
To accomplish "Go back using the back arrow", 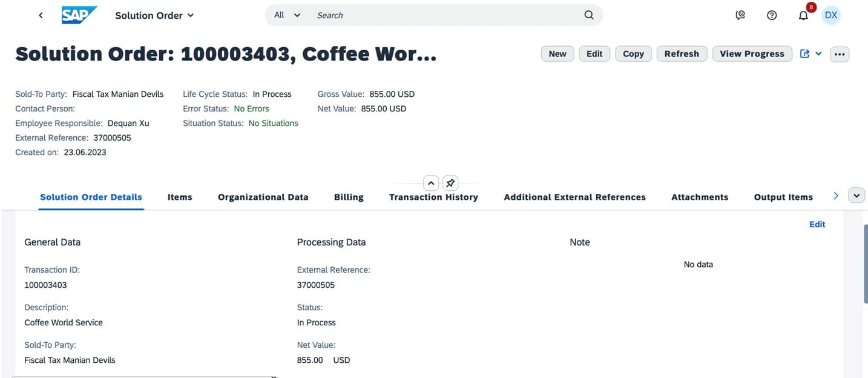I will [x=41, y=15].
